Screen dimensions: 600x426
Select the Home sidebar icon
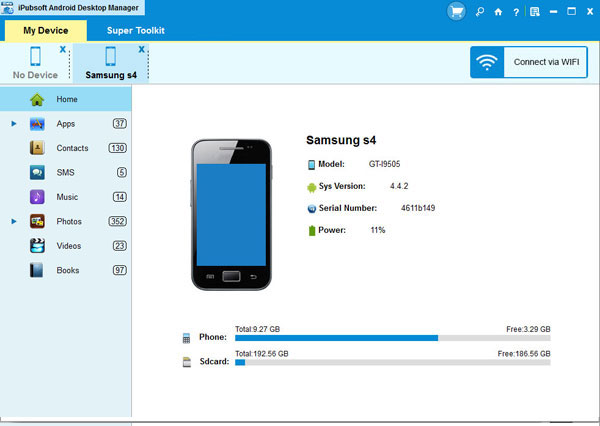click(x=37, y=99)
